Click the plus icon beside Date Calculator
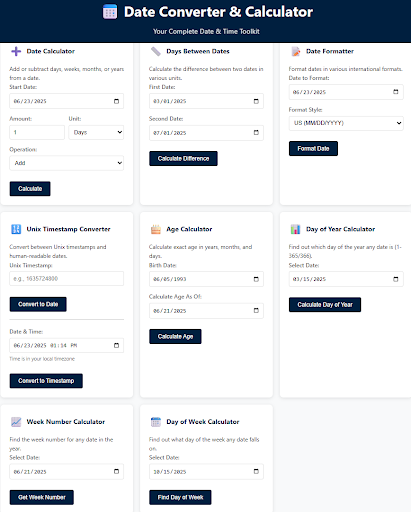The height and width of the screenshot is (512, 411). [16, 51]
